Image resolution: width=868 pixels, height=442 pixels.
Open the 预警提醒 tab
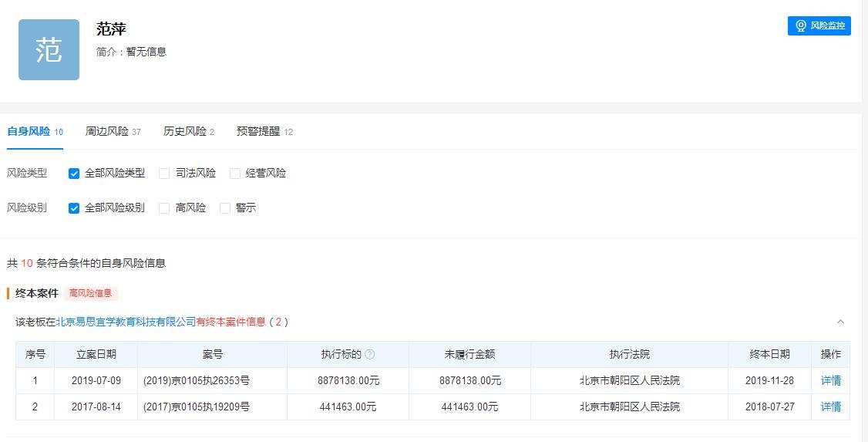tap(264, 132)
